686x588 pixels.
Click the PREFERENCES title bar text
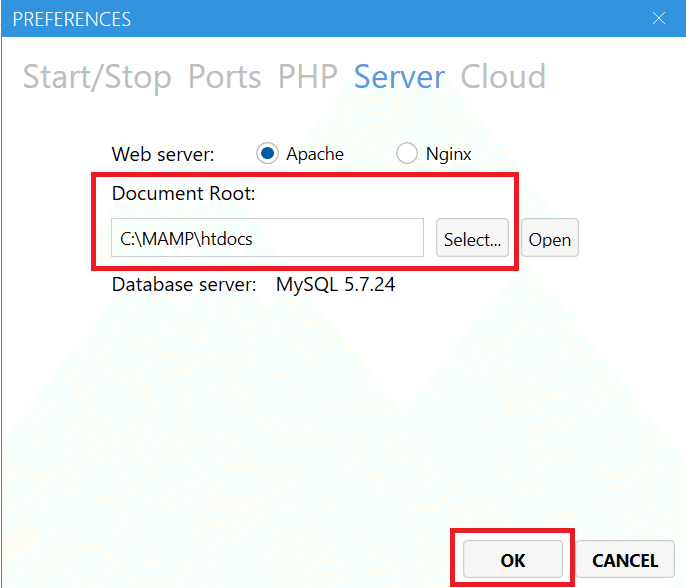point(72,19)
